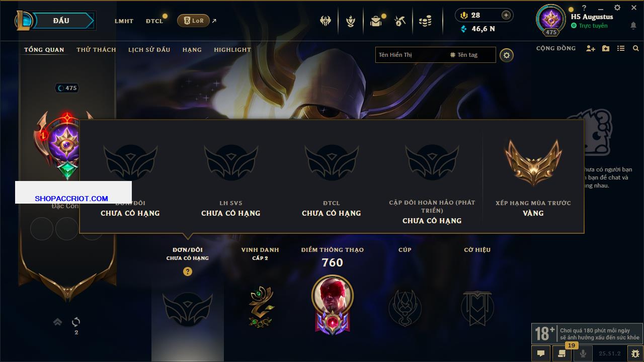This screenshot has width=644, height=362.
Task: Open the notifications bell icon
Action: click(x=633, y=26)
